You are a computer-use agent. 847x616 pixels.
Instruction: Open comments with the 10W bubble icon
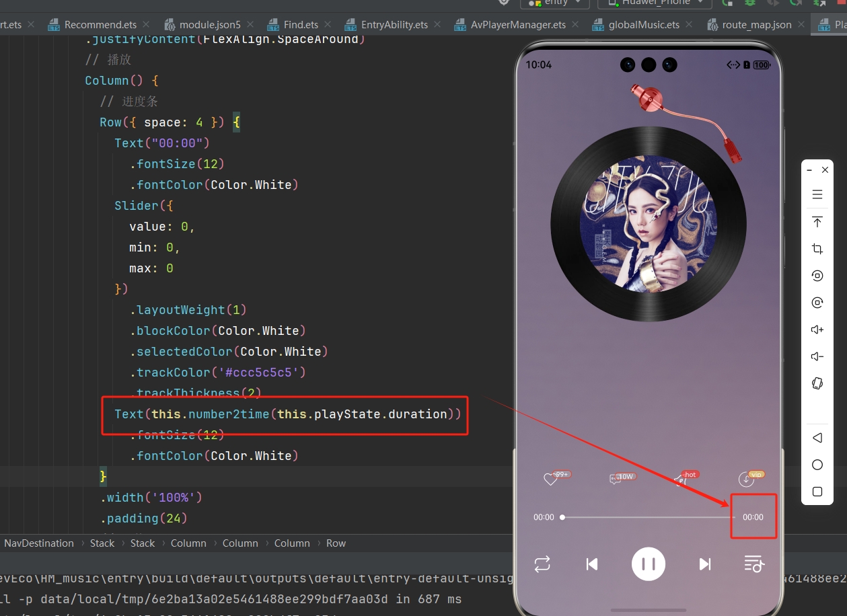[615, 479]
